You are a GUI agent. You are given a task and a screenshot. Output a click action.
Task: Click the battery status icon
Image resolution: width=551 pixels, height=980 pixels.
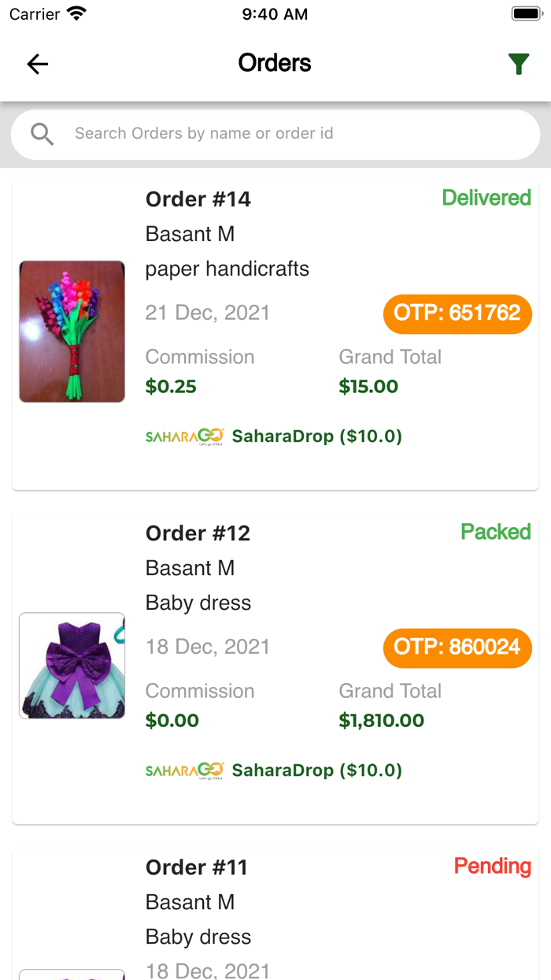click(x=526, y=14)
